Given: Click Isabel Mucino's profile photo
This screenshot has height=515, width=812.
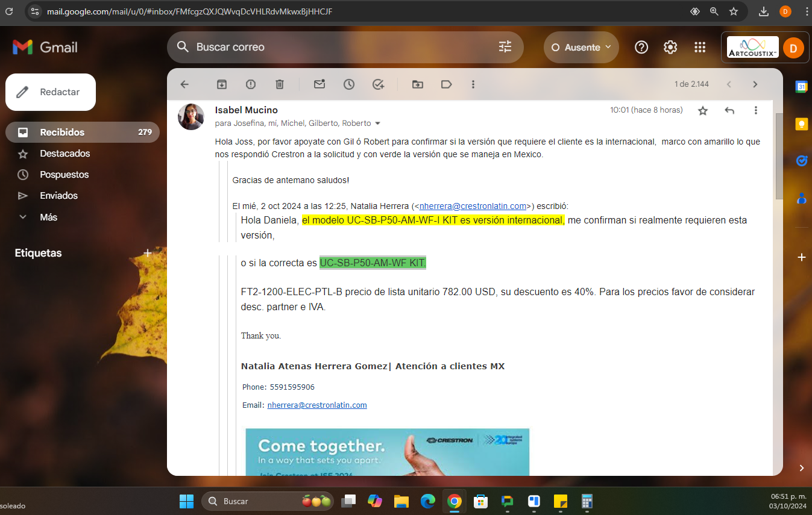Looking at the screenshot, I should [190, 117].
